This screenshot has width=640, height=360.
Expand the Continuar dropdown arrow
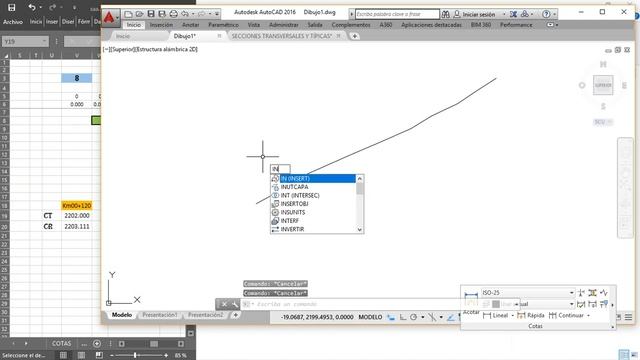coord(588,316)
